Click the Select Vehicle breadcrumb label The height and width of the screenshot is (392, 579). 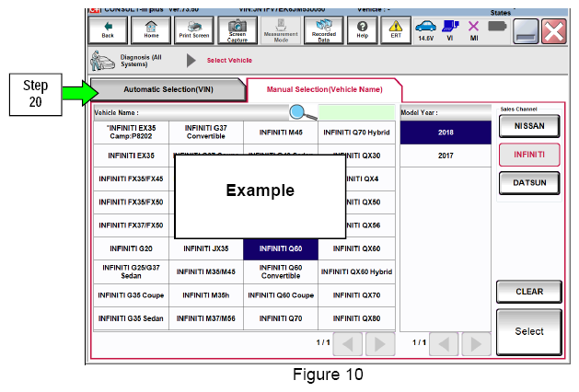(229, 61)
